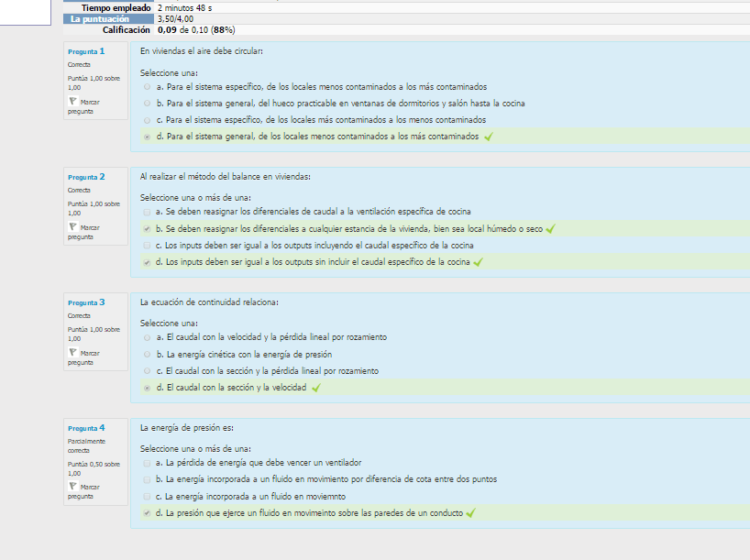
Task: Select radio option d 'El caudal con la sección y la velocidad'
Action: click(148, 388)
